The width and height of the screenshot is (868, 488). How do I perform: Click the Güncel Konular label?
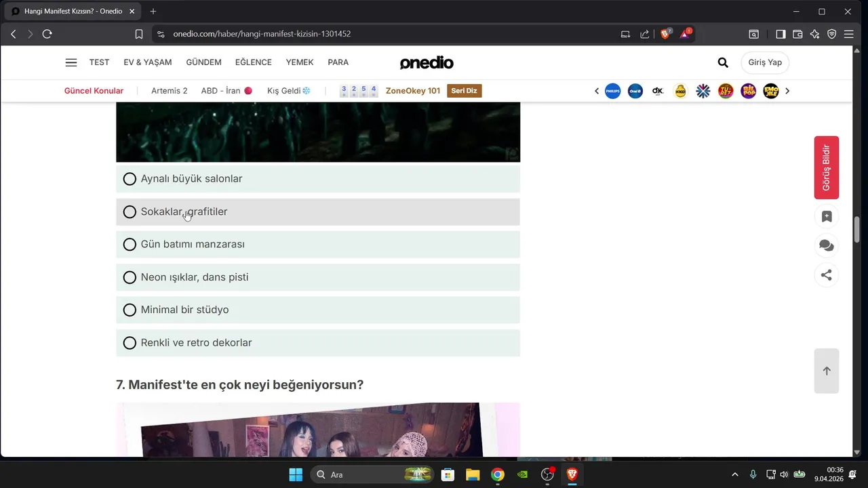(94, 91)
